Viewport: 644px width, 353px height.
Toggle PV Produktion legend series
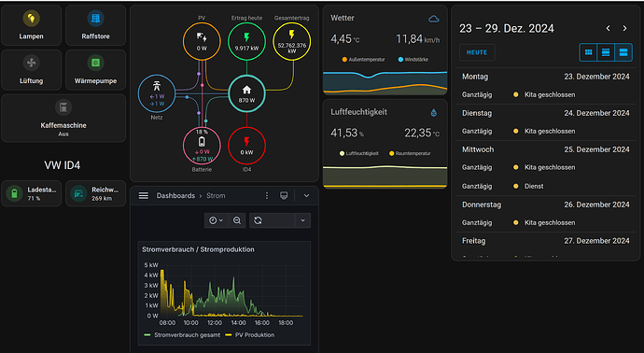[250, 335]
